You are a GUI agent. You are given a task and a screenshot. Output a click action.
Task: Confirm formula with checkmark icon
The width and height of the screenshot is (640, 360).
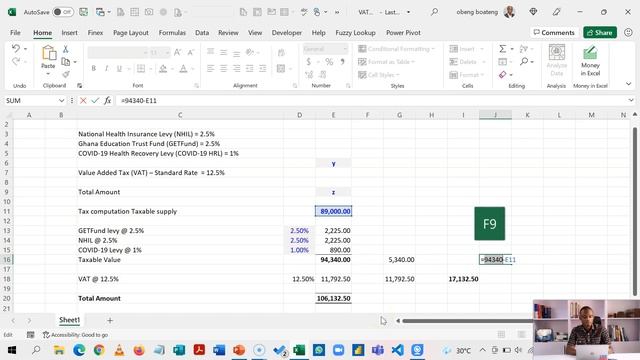[95, 100]
